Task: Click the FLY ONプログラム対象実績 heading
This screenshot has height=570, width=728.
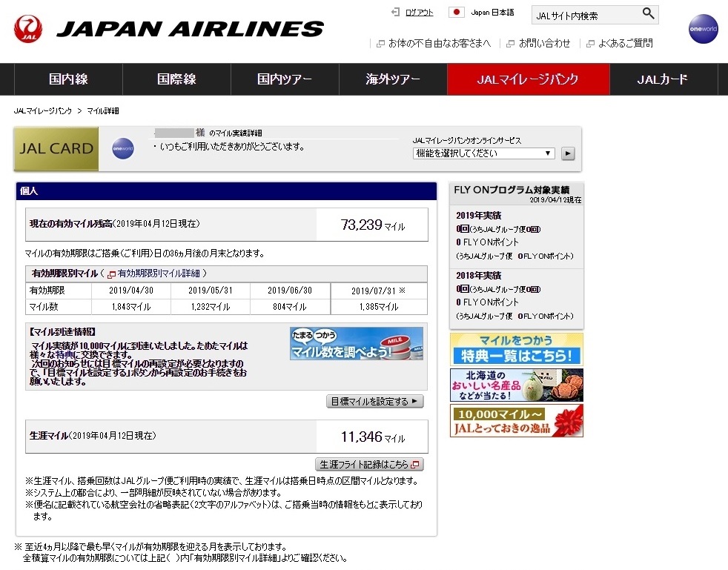Action: click(512, 190)
